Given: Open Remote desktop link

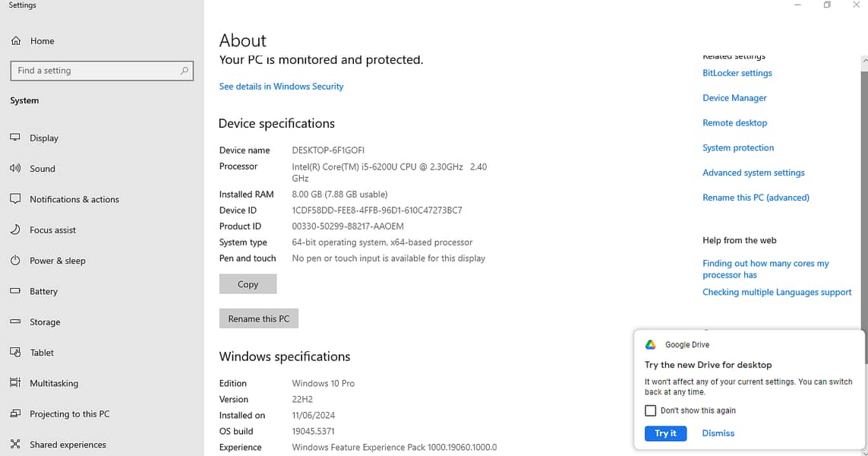Looking at the screenshot, I should click(734, 123).
